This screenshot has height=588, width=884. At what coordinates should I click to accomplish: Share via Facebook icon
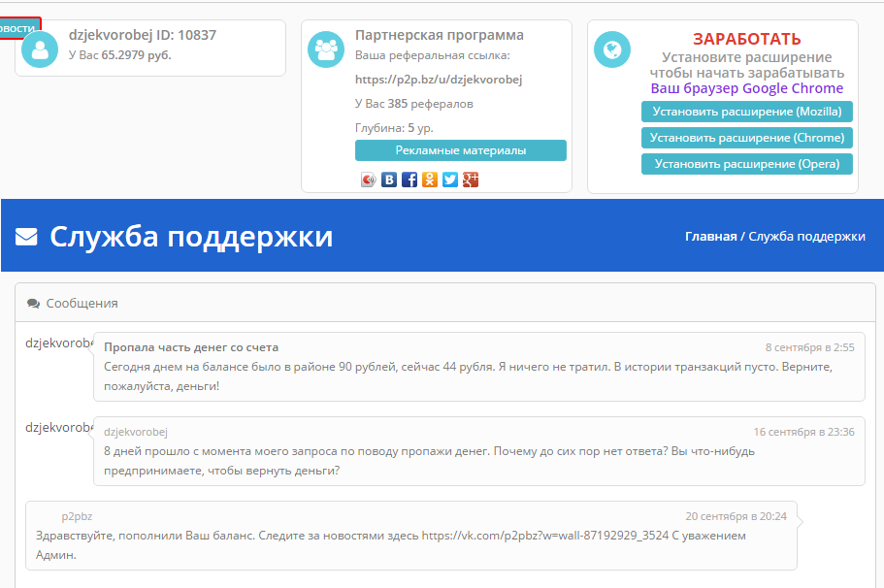409,180
